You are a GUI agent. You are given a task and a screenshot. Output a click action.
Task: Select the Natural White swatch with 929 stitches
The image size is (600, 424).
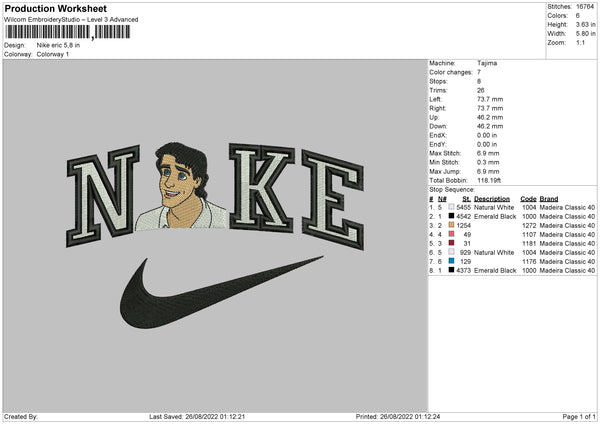tap(452, 252)
